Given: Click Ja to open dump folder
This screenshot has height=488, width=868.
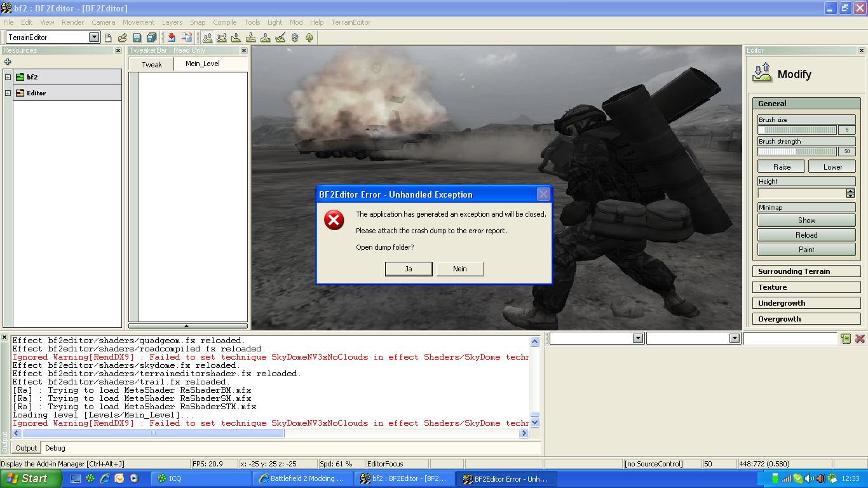Looking at the screenshot, I should [x=409, y=269].
